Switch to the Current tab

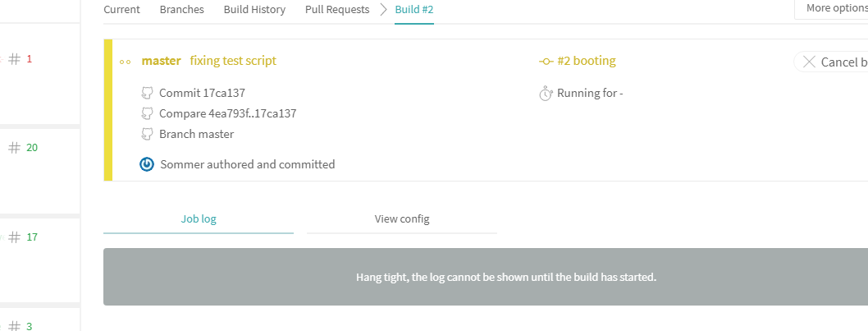(121, 10)
